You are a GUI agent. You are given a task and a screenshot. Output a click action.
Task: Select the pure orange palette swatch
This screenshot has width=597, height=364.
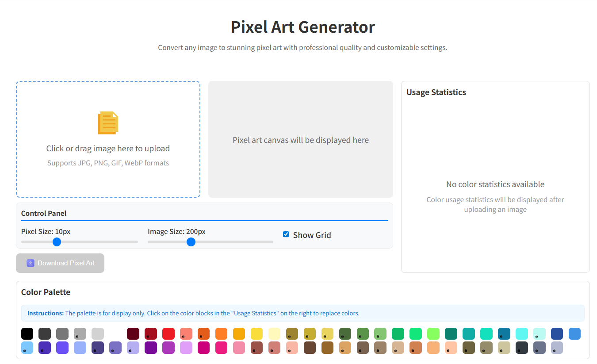pyautogui.click(x=222, y=333)
